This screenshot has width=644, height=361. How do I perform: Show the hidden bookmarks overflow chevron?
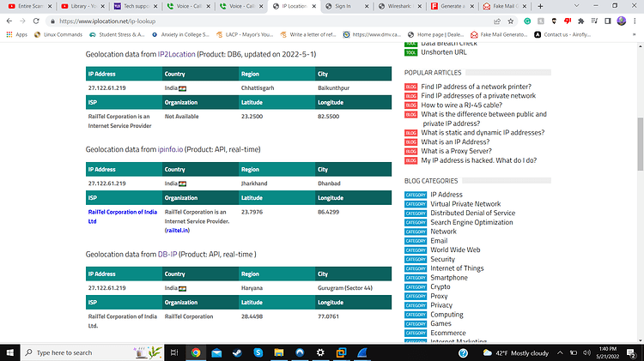click(x=635, y=35)
